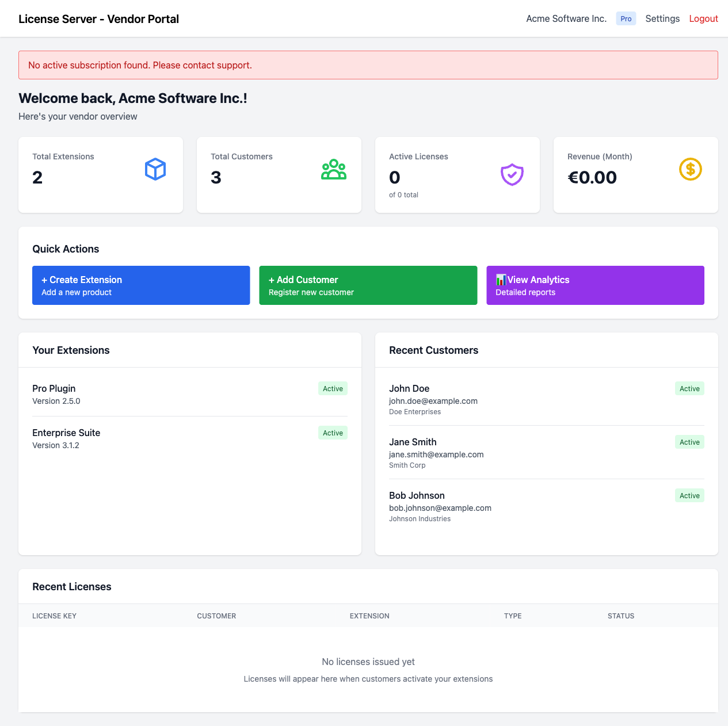Click the Active badge beside Pro Plugin
The height and width of the screenshot is (726, 728).
[x=333, y=388]
